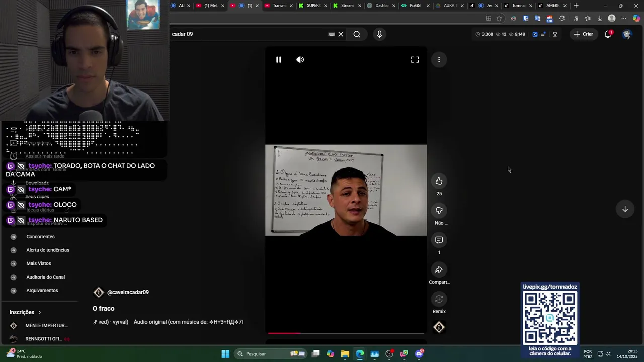Clear the search box text
The width and height of the screenshot is (644, 362).
(341, 34)
